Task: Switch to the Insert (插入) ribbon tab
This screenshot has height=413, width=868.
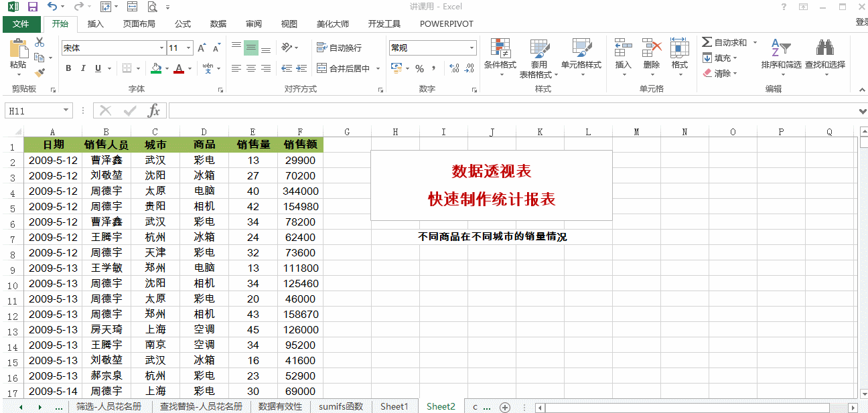Action: click(96, 24)
